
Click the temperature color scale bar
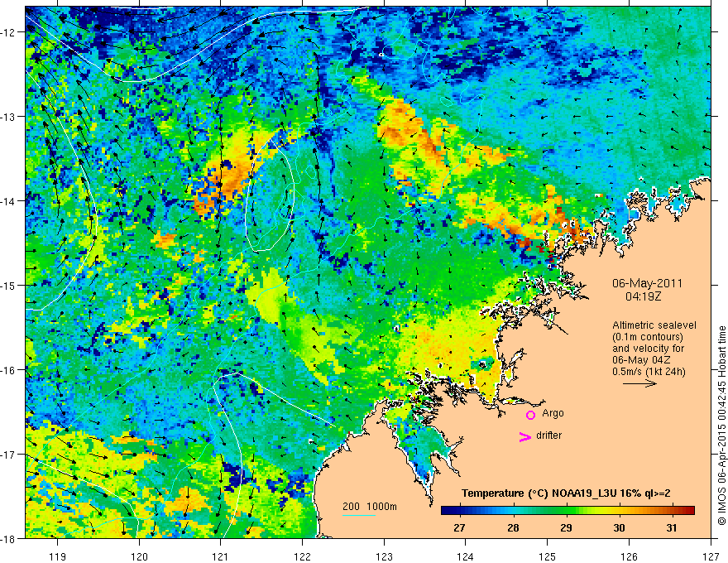click(568, 511)
